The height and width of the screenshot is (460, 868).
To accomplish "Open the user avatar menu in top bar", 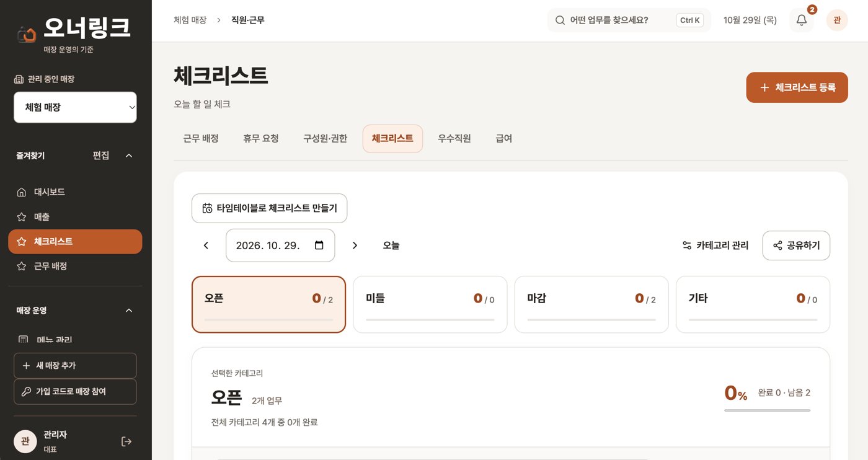I will point(837,20).
